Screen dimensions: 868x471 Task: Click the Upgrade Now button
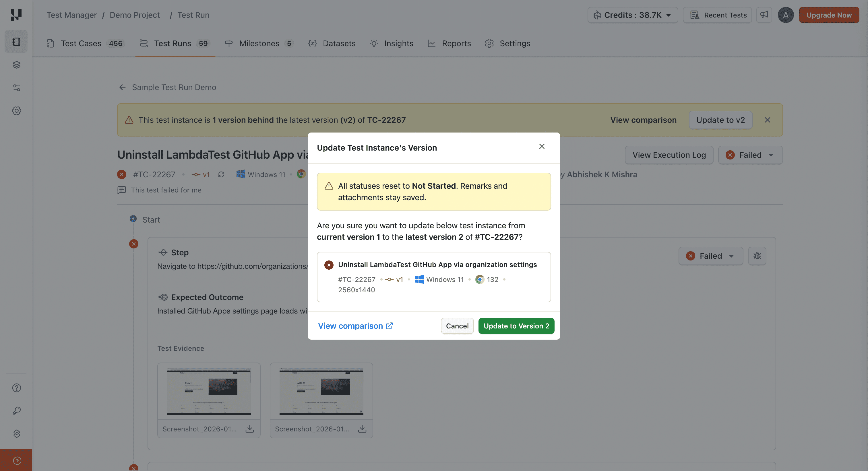coord(829,15)
